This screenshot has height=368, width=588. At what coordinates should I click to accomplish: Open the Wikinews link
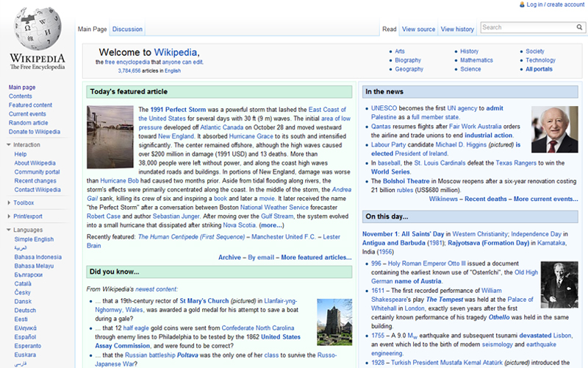coord(443,199)
